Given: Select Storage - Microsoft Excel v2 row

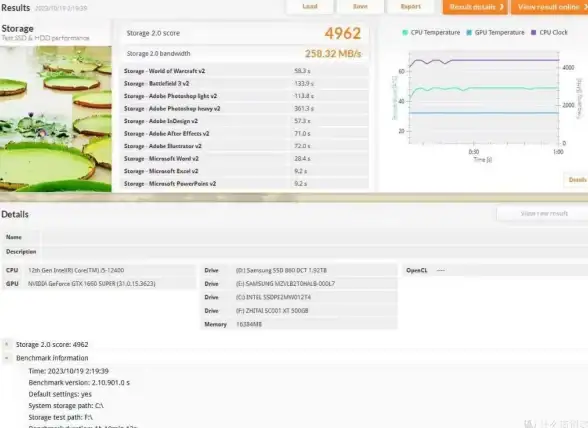Looking at the screenshot, I should point(244,171).
